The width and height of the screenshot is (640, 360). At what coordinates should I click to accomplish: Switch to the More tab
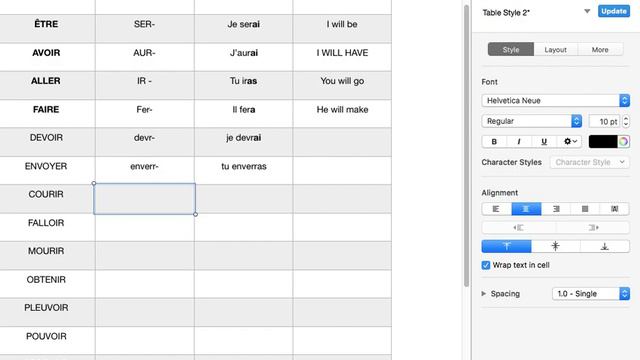600,49
